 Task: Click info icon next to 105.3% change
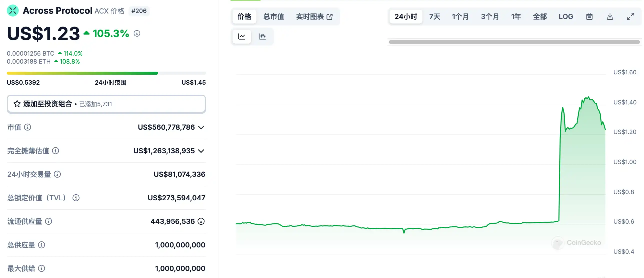pos(137,33)
